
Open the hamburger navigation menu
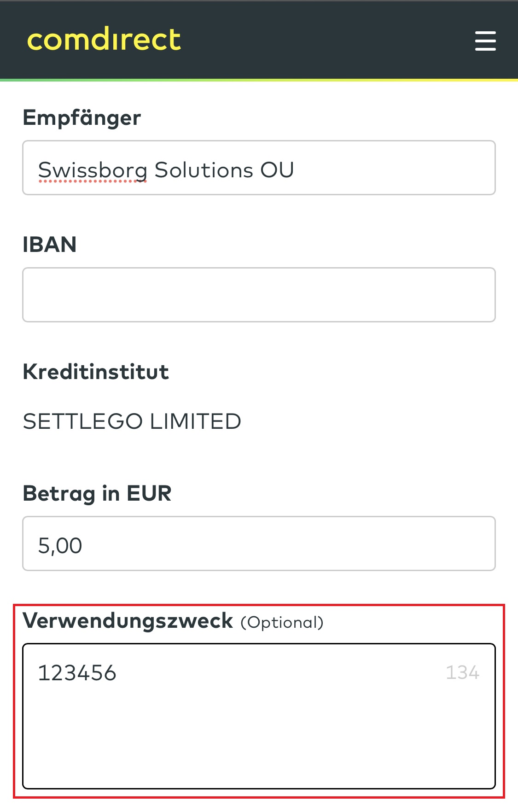[485, 41]
